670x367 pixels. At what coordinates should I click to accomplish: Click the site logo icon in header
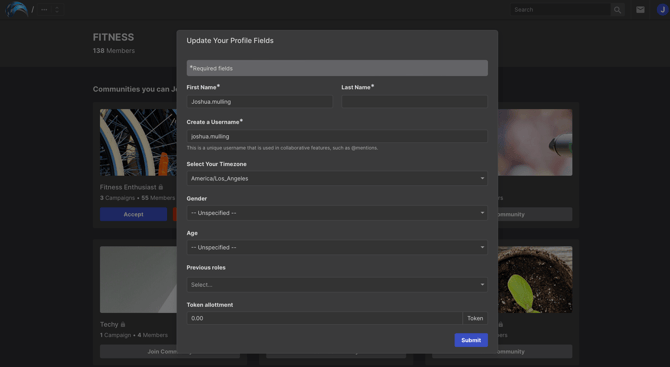[x=16, y=9]
